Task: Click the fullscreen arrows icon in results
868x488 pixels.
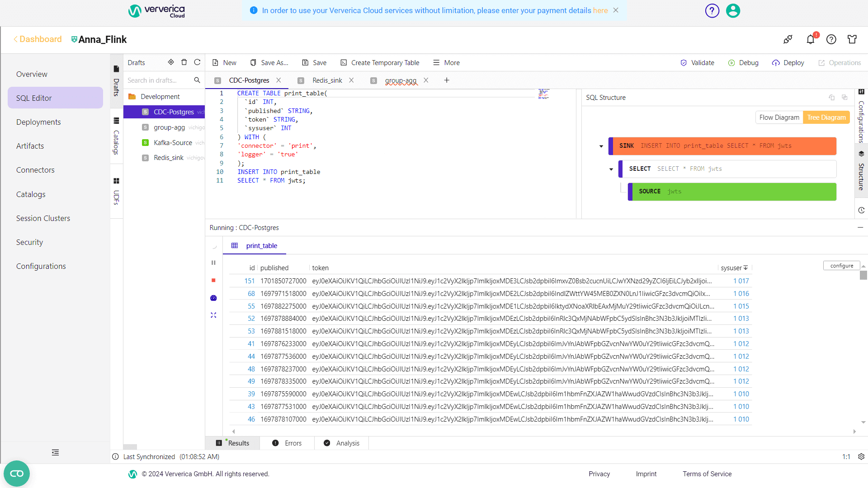Action: click(x=213, y=315)
